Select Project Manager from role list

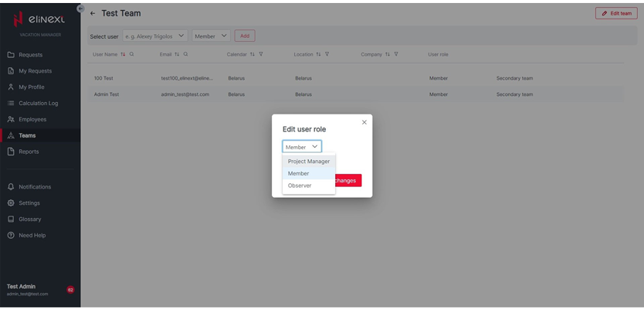point(308,161)
